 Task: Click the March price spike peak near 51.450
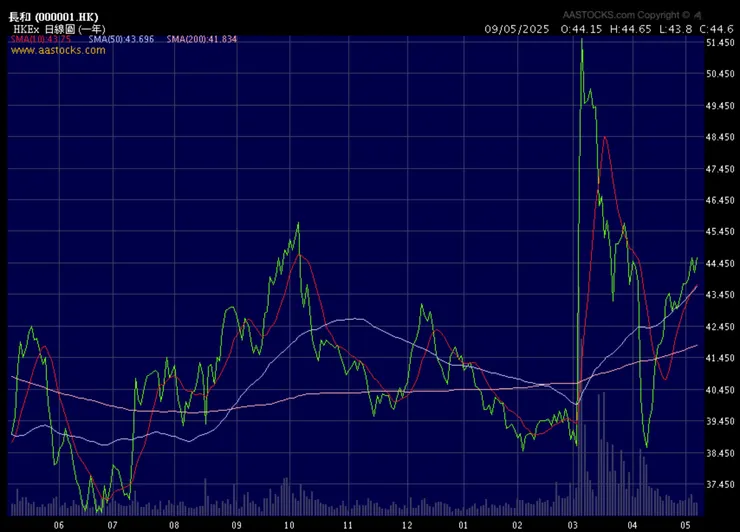pos(582,41)
